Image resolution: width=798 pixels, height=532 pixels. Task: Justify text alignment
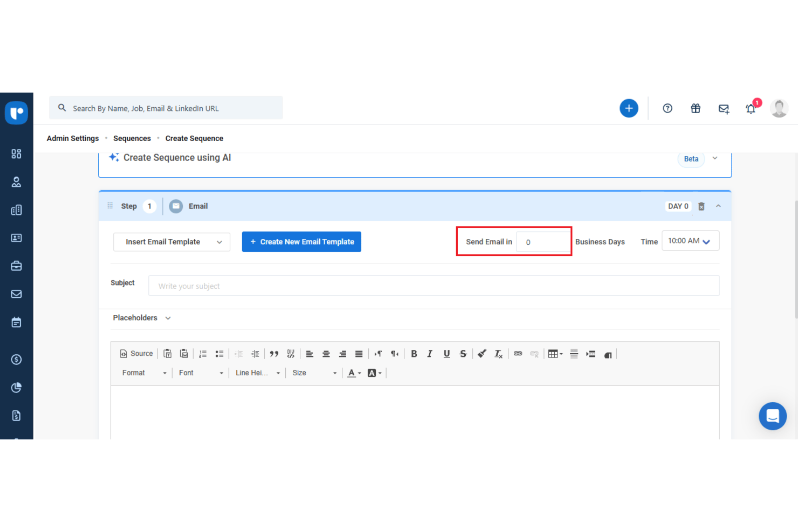coord(359,354)
